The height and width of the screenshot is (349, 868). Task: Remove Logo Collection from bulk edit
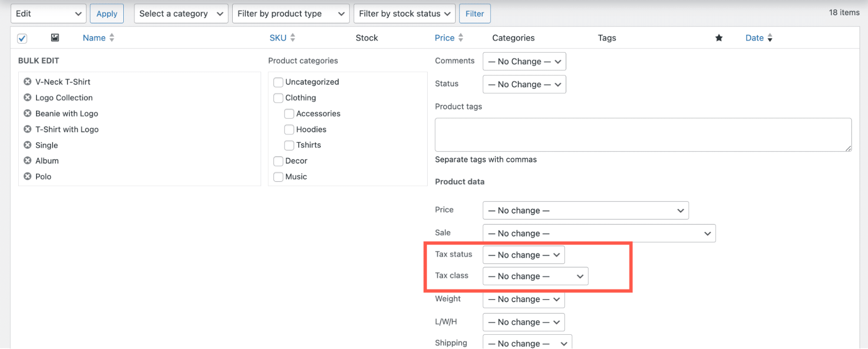click(27, 97)
